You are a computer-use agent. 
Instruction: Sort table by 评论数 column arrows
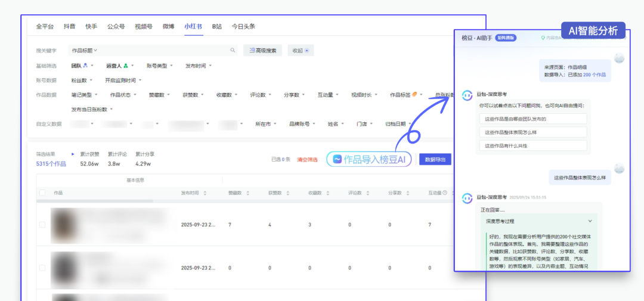pos(368,193)
